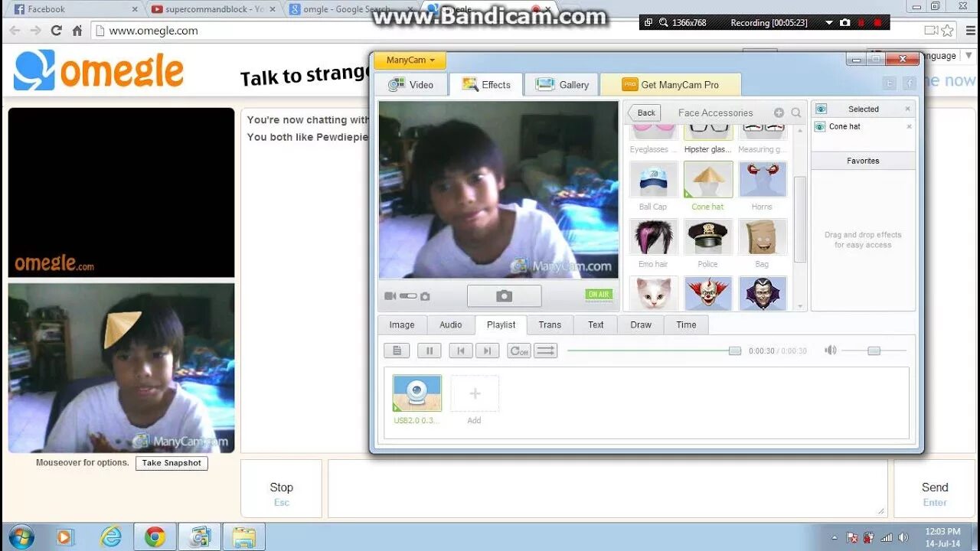980x551 pixels.
Task: Adjust the playlist progress slider handle
Action: point(735,350)
